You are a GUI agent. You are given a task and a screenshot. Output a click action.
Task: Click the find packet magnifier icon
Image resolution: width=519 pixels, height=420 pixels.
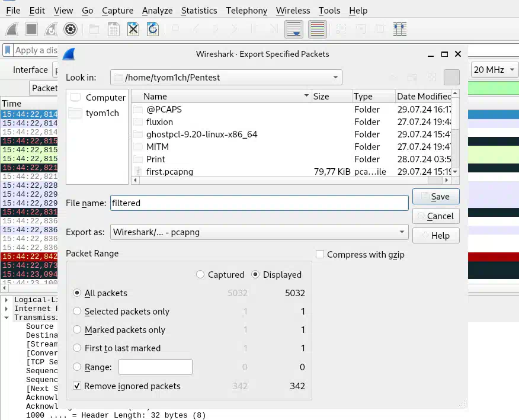(x=176, y=29)
